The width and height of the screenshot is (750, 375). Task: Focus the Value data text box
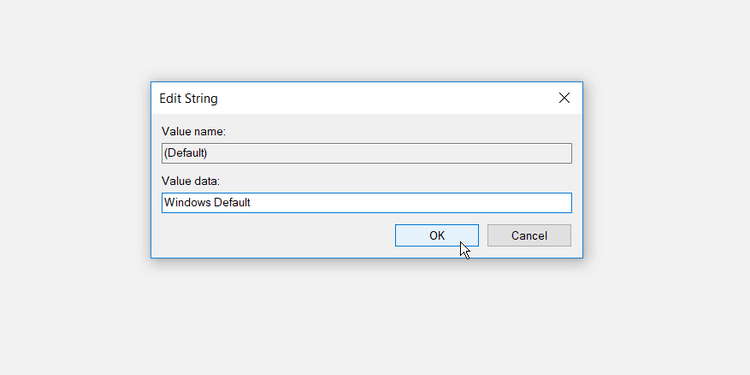[366, 203]
